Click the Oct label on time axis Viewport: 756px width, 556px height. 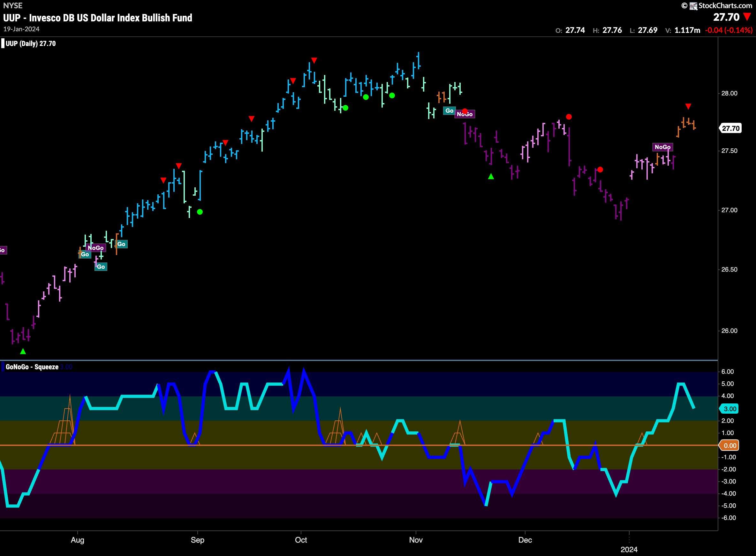click(301, 540)
